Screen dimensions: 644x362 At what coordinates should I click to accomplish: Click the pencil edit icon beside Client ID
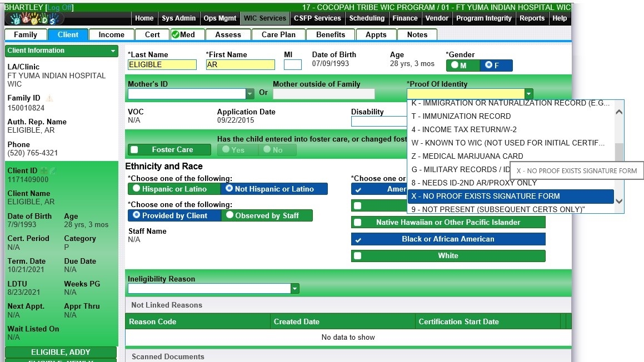pyautogui.click(x=53, y=171)
